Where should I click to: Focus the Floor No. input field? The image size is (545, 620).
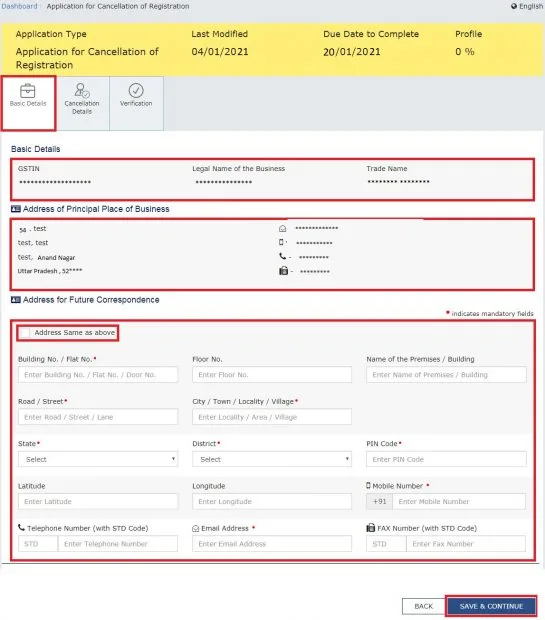pyautogui.click(x=272, y=374)
